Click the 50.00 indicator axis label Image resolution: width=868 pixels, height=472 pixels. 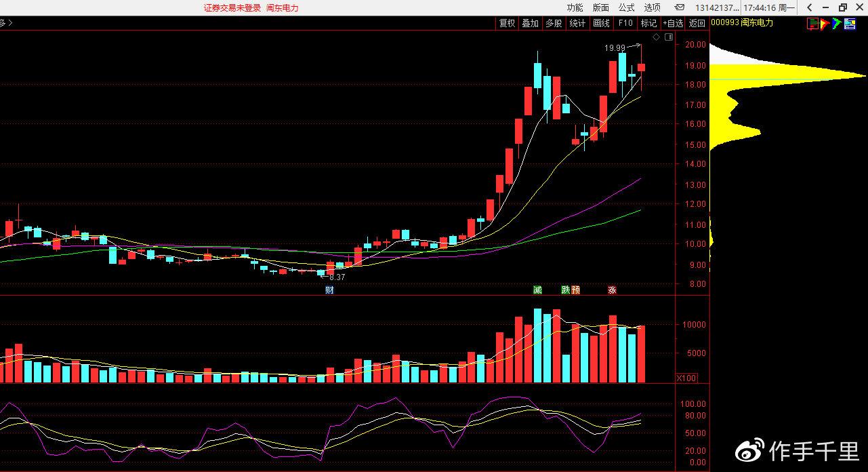point(696,433)
